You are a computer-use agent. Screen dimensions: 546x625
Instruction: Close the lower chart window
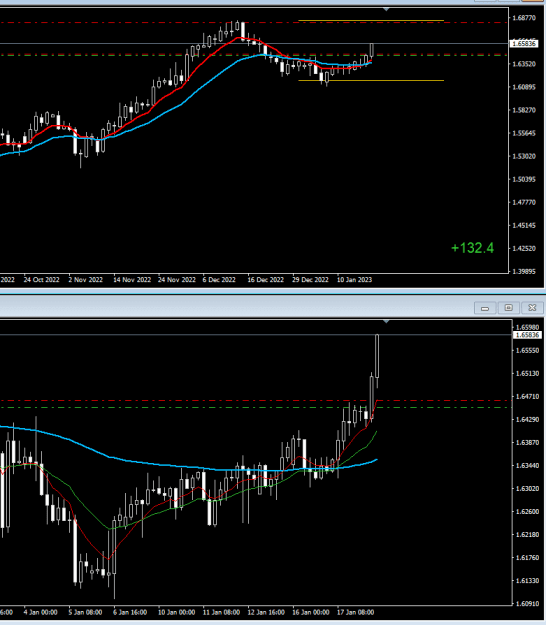(x=532, y=308)
